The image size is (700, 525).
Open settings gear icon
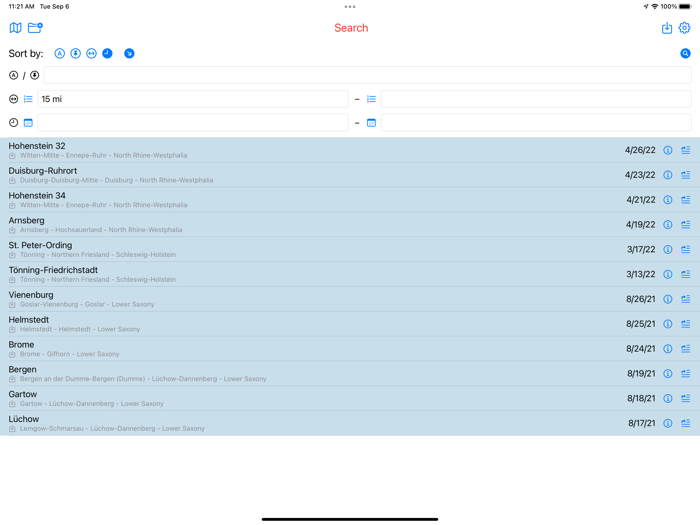point(684,28)
